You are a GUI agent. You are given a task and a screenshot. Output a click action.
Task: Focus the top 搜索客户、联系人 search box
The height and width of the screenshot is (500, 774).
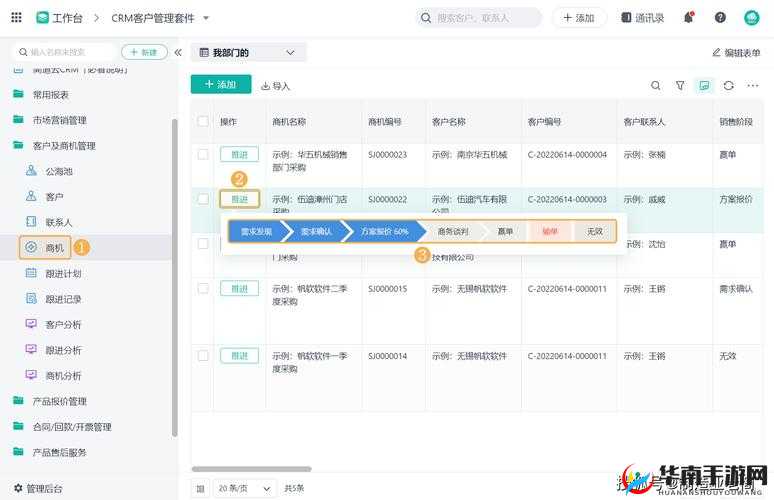479,18
